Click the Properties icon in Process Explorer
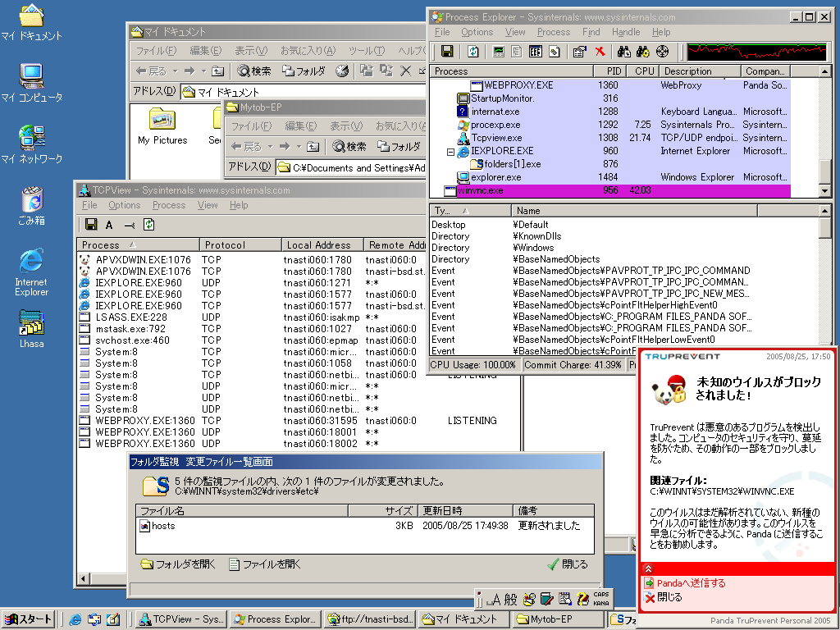The image size is (840, 630). pyautogui.click(x=579, y=52)
